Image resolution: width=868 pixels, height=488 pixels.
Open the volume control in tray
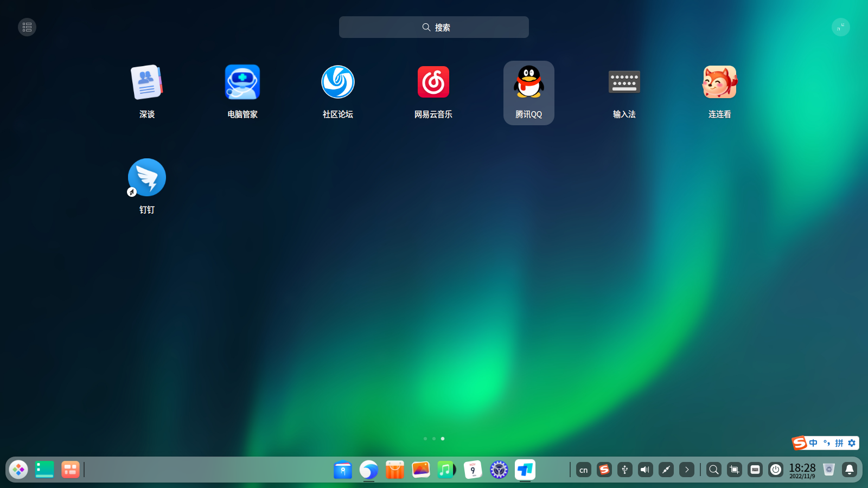(x=646, y=470)
